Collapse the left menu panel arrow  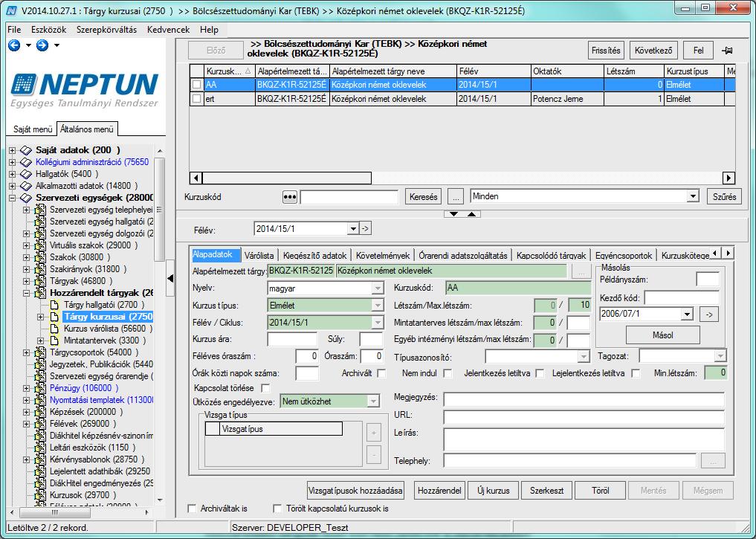[x=170, y=278]
